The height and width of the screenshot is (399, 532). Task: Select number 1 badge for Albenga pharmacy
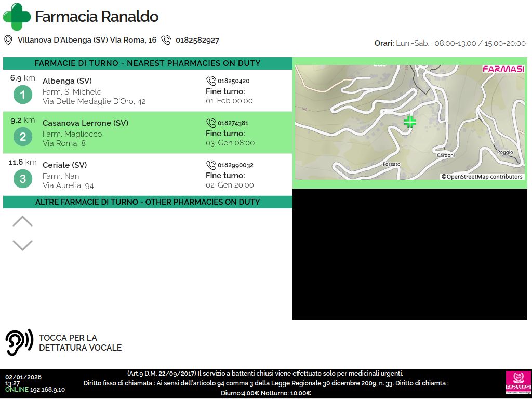(23, 95)
